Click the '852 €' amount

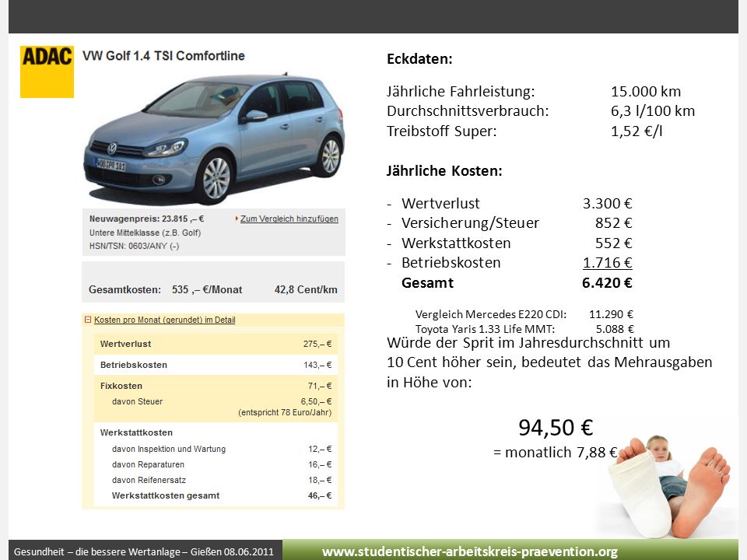click(x=614, y=223)
